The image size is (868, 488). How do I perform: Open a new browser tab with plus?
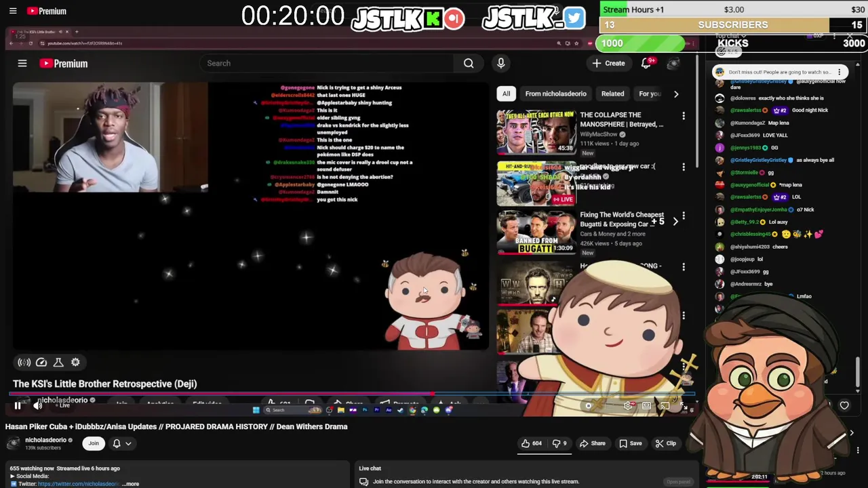pos(77,32)
